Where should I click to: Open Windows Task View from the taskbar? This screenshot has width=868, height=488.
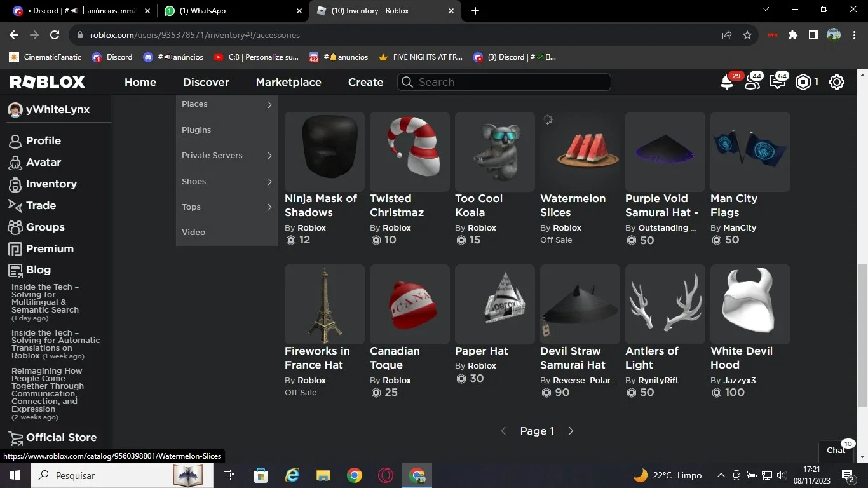(x=229, y=475)
